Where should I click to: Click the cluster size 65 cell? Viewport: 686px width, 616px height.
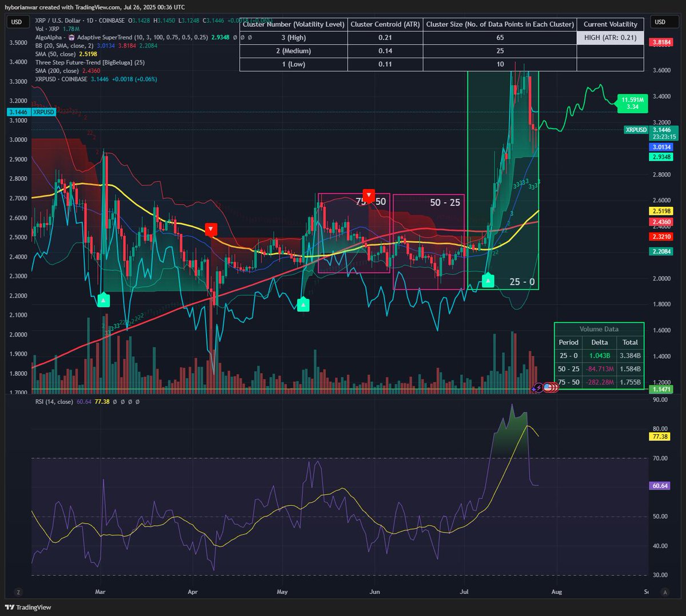pos(500,38)
